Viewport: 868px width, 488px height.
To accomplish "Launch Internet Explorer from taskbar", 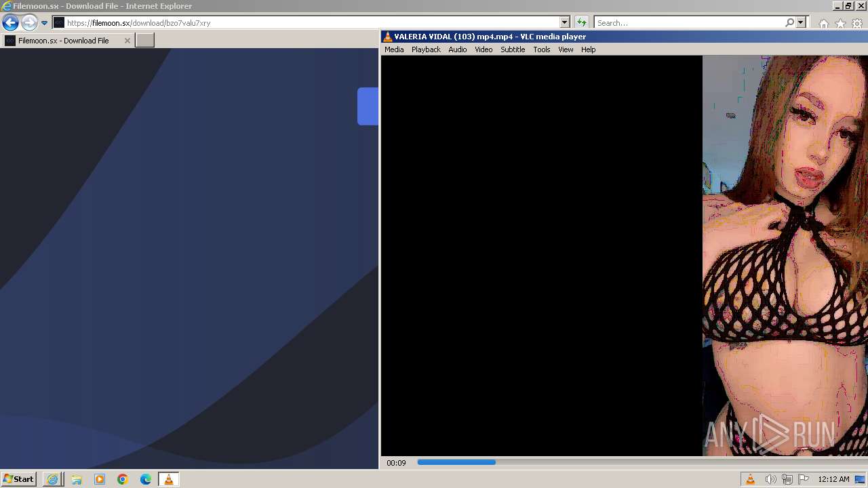I will pyautogui.click(x=53, y=479).
